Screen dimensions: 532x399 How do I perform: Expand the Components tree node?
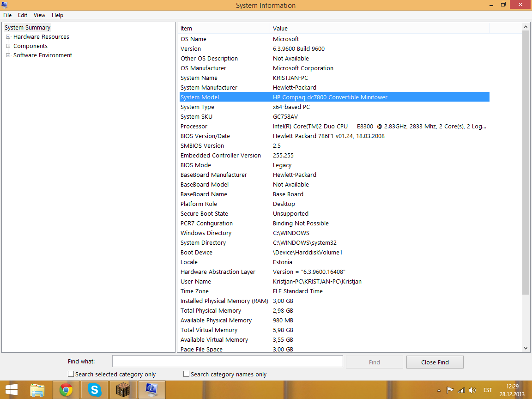pyautogui.click(x=8, y=46)
